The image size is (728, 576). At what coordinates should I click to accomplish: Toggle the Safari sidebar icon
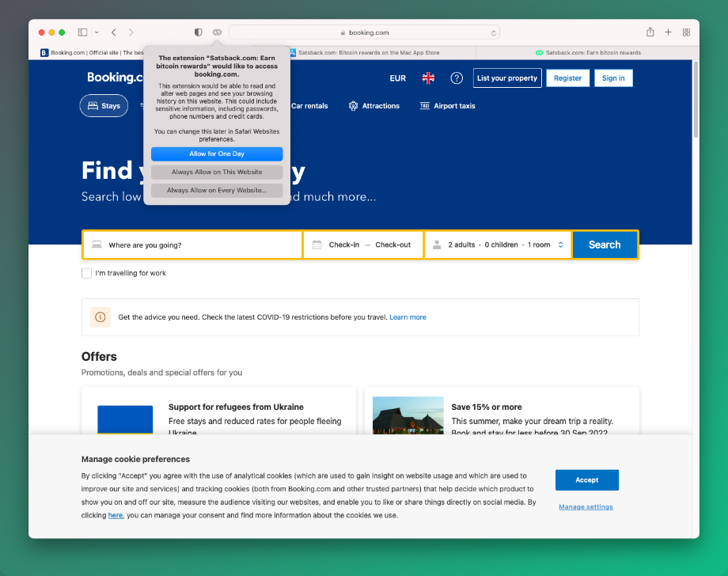pos(82,32)
